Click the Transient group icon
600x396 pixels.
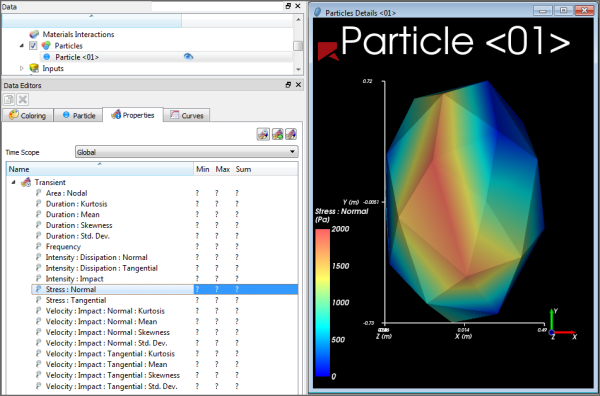coord(26,183)
